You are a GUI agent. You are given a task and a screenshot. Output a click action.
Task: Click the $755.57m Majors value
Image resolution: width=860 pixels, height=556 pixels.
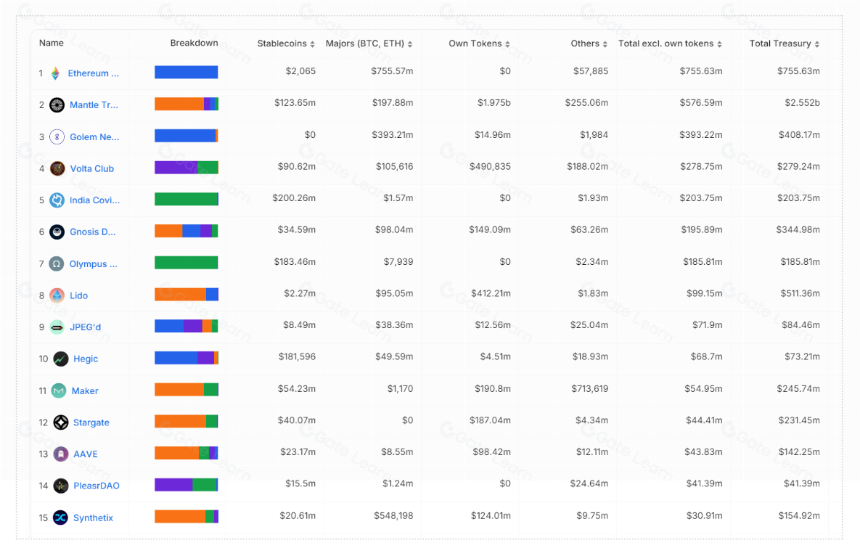pos(392,71)
